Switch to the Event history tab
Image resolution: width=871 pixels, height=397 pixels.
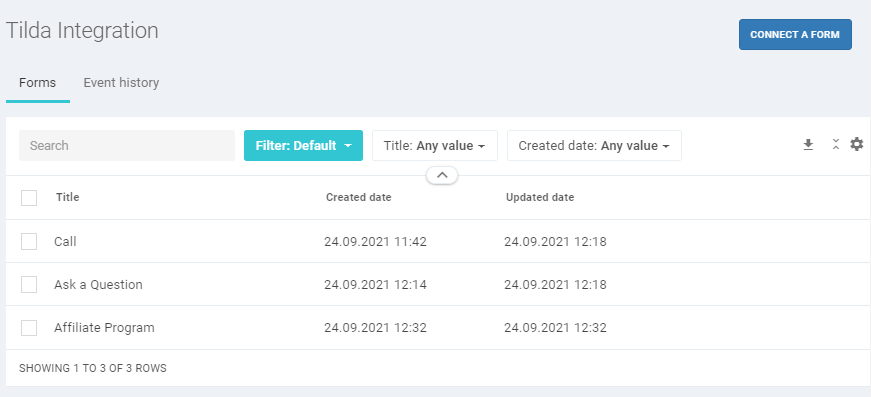click(x=121, y=83)
